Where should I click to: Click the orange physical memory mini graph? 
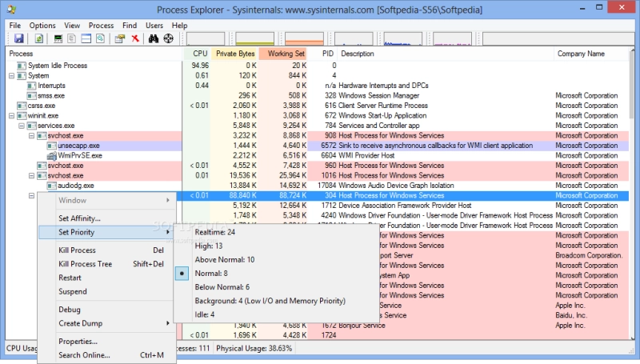[304, 38]
